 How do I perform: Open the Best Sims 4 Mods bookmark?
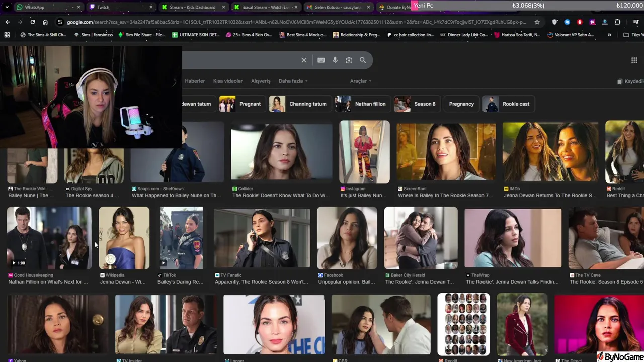click(x=302, y=35)
